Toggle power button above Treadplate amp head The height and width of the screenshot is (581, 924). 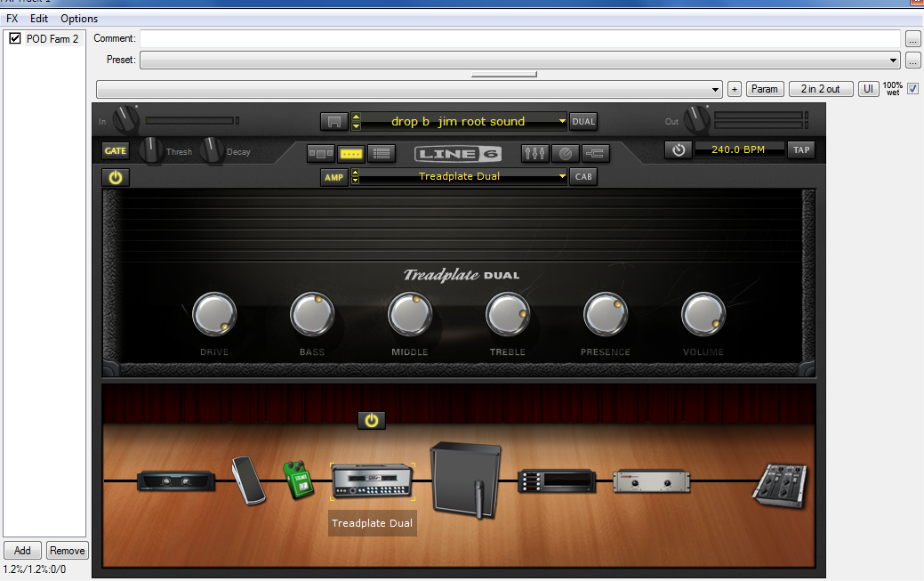[x=371, y=420]
